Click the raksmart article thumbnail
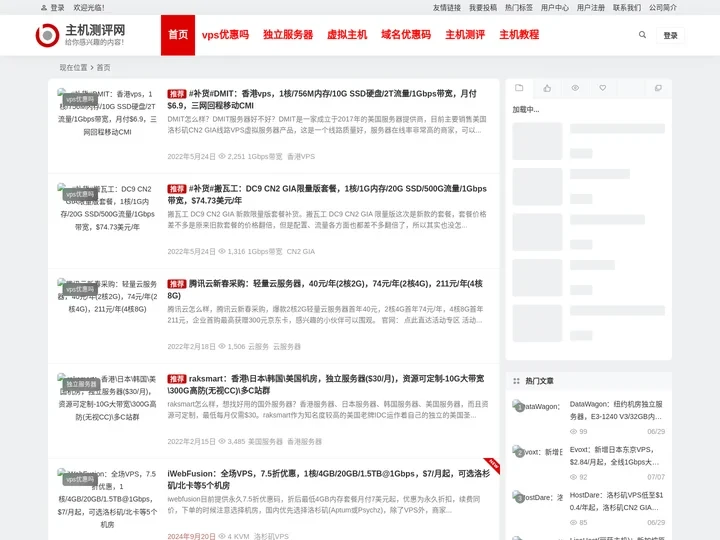Viewport: 720px width, 540px height. click(x=107, y=398)
